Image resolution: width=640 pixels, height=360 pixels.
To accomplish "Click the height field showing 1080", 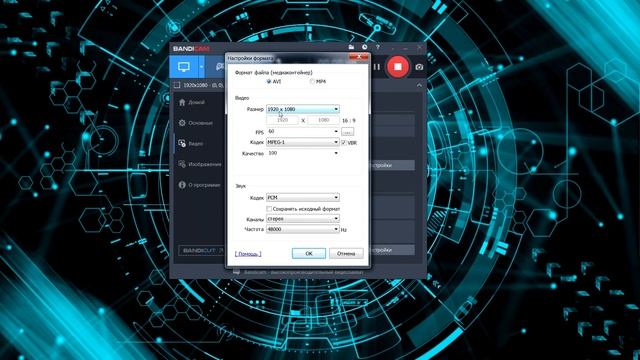I will coord(323,120).
